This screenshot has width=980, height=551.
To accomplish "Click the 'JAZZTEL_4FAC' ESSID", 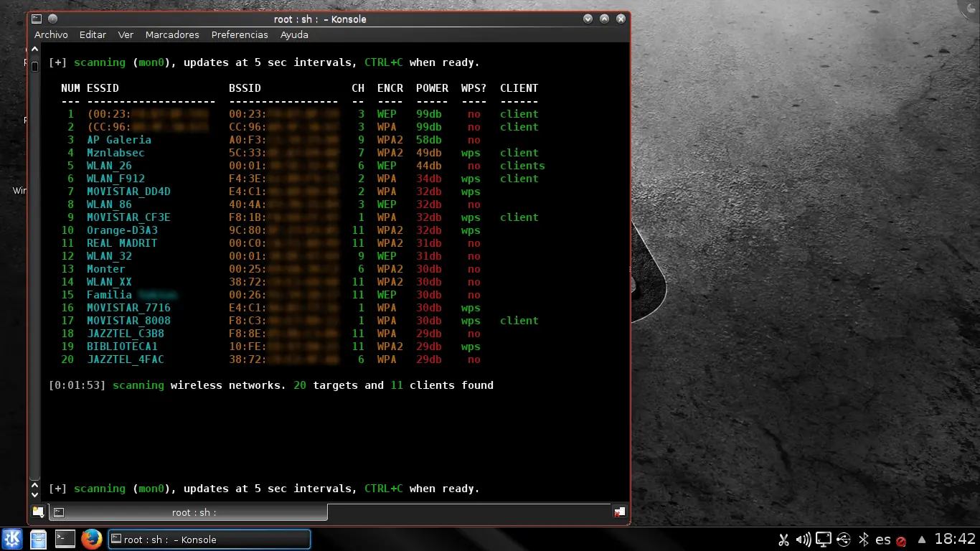I will 126,359.
